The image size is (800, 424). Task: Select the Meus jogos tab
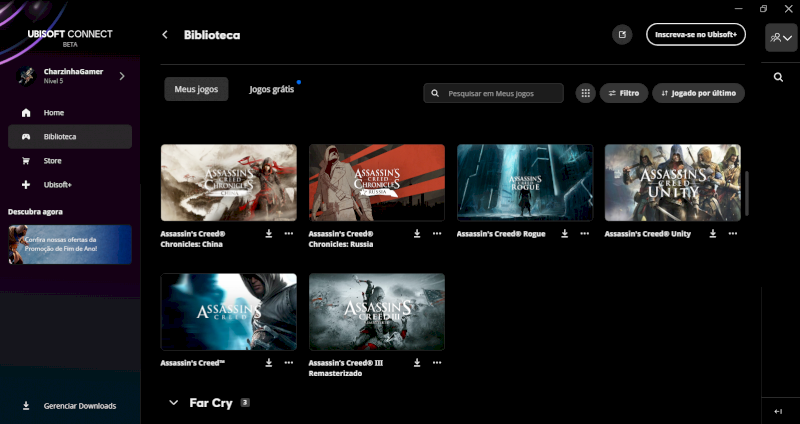click(196, 89)
